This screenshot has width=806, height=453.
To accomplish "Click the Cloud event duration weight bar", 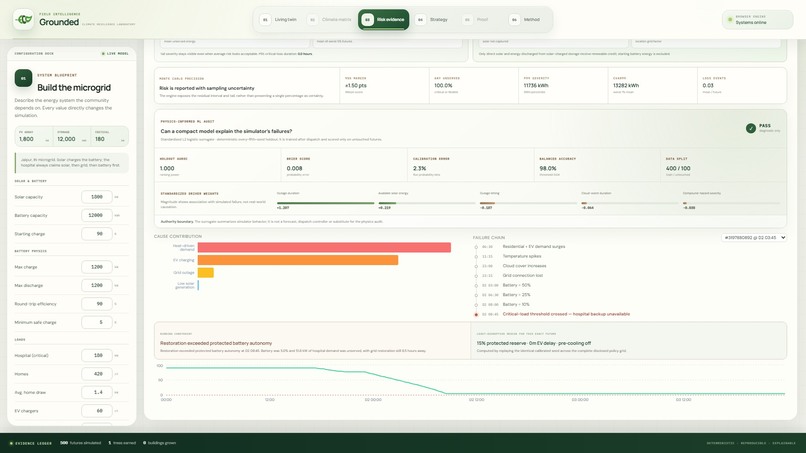I will click(630, 203).
